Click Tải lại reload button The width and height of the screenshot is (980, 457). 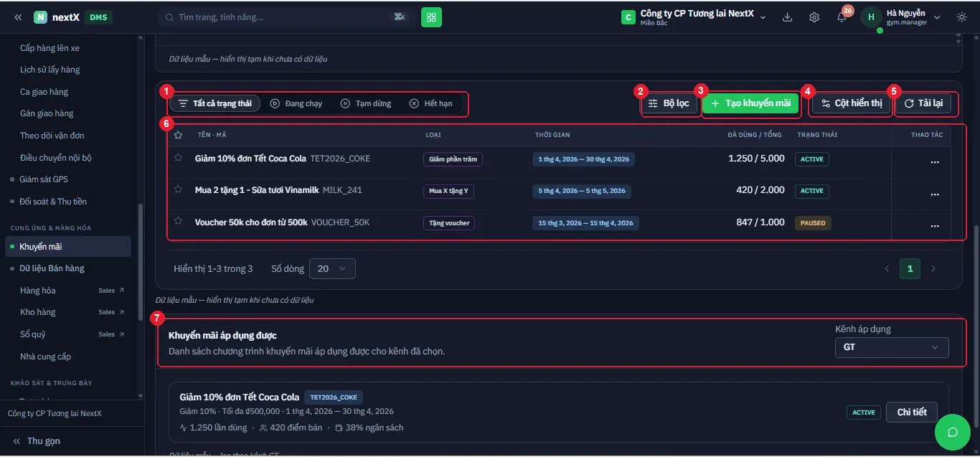click(923, 103)
